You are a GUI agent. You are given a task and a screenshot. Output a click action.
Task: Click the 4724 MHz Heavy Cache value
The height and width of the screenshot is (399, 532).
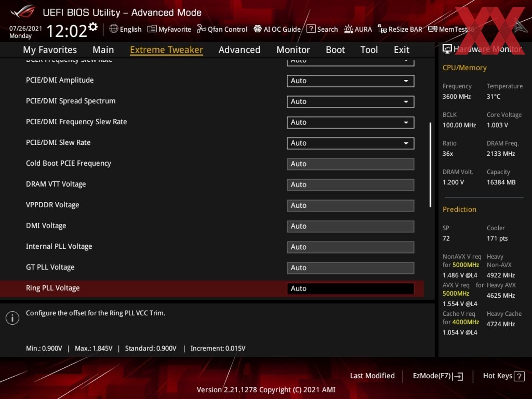pos(501,324)
